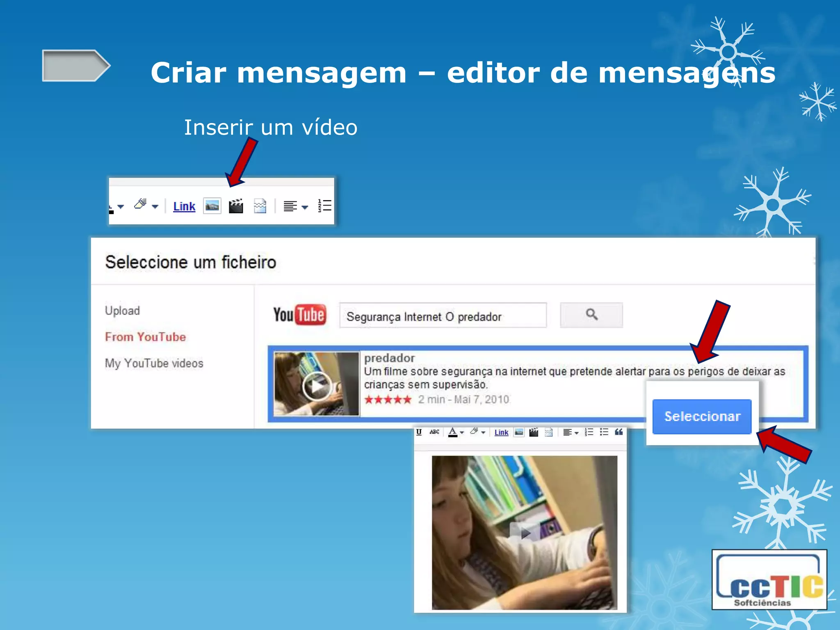Click the '2 min - Mai 7, 2010' text
Viewport: 840px width, 630px height.
463,399
